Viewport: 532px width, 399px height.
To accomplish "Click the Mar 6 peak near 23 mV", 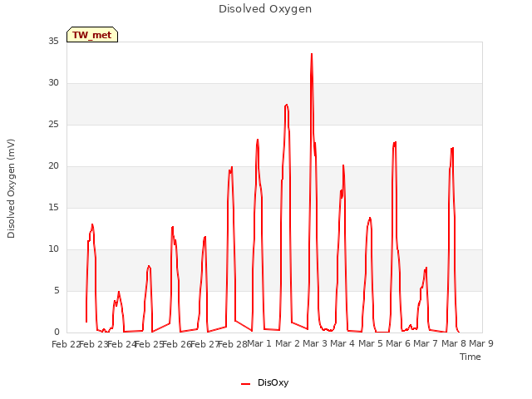I will (396, 142).
